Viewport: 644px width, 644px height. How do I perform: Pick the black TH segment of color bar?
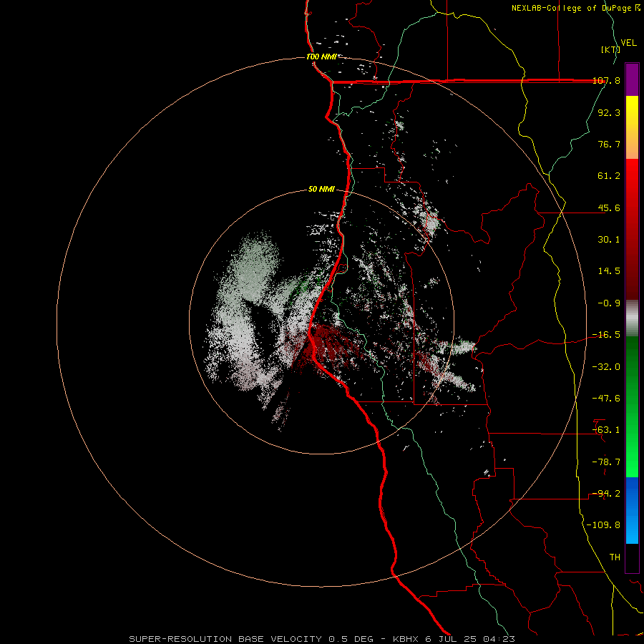pyautogui.click(x=632, y=557)
